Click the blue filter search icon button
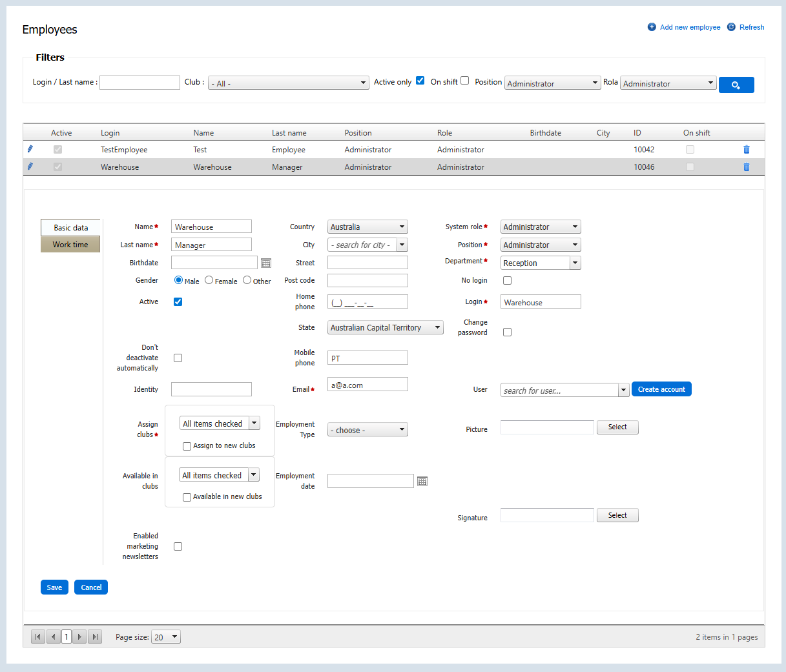 [736, 85]
